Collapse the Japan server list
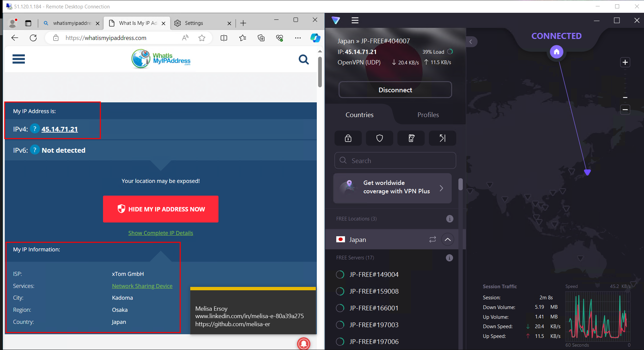Screen dimensions: 644x350 pos(448,239)
